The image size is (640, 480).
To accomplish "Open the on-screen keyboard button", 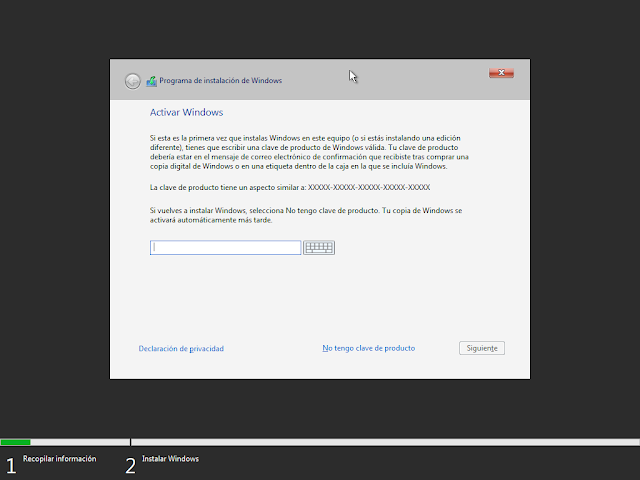I will tap(319, 247).
